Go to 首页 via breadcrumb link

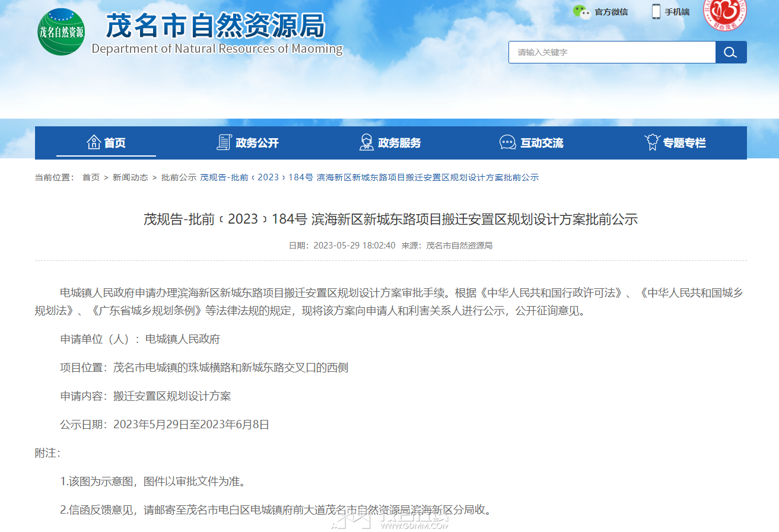tap(91, 177)
